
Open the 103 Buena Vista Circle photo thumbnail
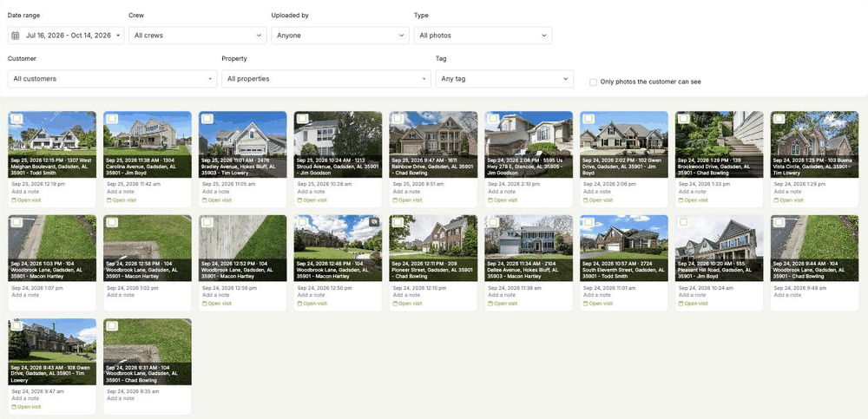[x=814, y=145]
